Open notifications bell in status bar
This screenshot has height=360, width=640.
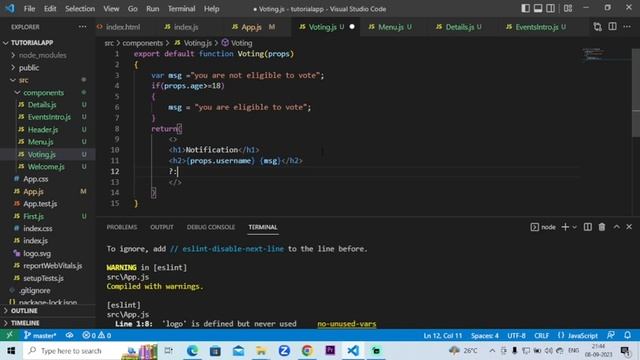[x=627, y=336]
